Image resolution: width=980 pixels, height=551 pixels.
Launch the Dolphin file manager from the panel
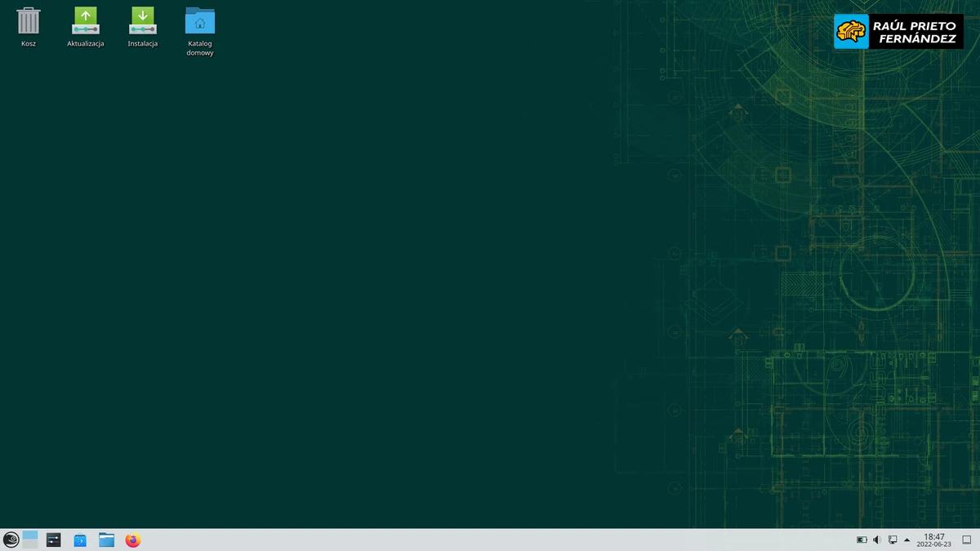106,540
